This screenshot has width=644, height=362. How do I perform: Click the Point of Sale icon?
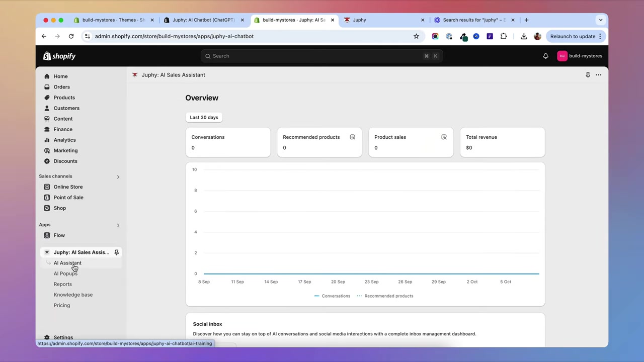(47, 198)
